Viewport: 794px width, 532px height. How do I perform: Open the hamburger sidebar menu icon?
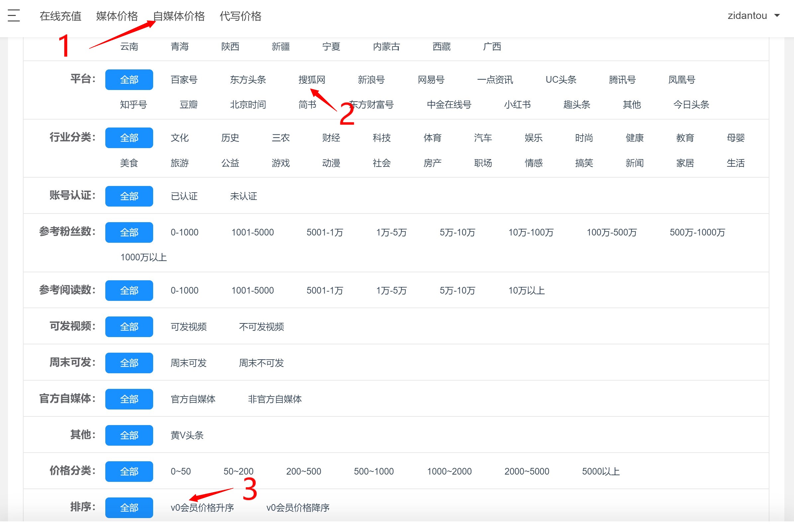point(14,16)
